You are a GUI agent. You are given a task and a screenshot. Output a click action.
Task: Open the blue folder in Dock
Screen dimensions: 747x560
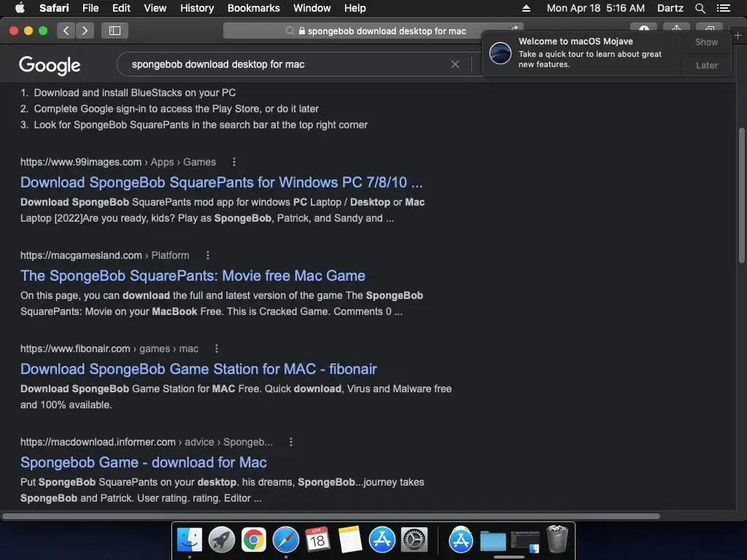click(x=492, y=541)
